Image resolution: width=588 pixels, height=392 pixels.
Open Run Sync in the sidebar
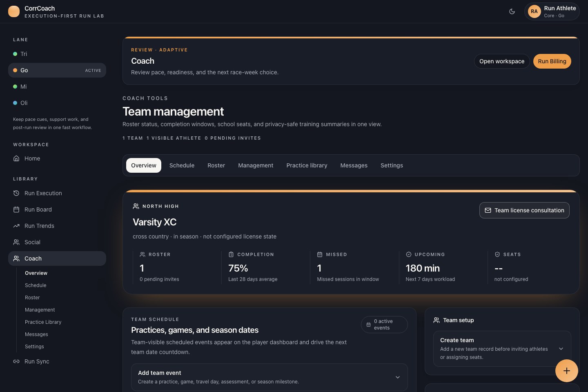(x=57, y=361)
